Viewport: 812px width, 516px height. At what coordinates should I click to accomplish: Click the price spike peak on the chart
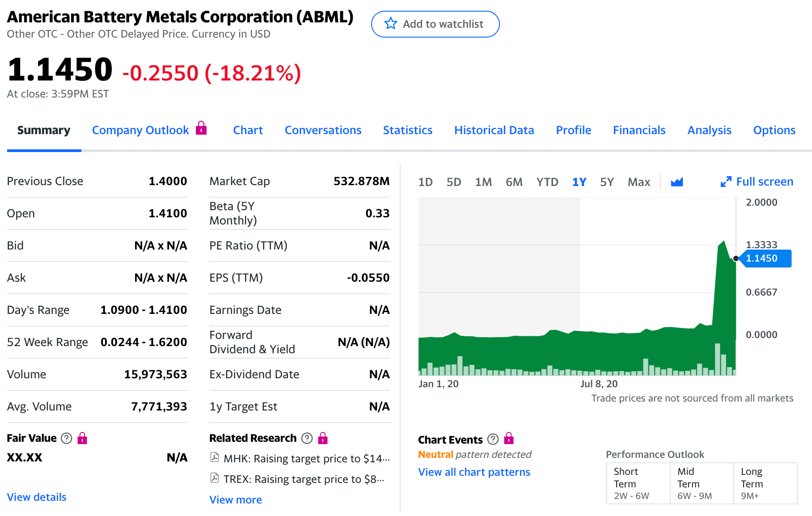[x=723, y=241]
